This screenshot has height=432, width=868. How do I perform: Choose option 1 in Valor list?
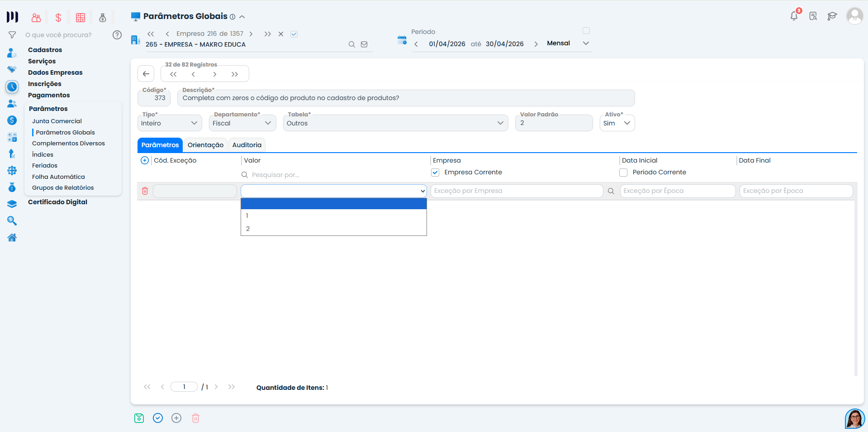tap(334, 216)
